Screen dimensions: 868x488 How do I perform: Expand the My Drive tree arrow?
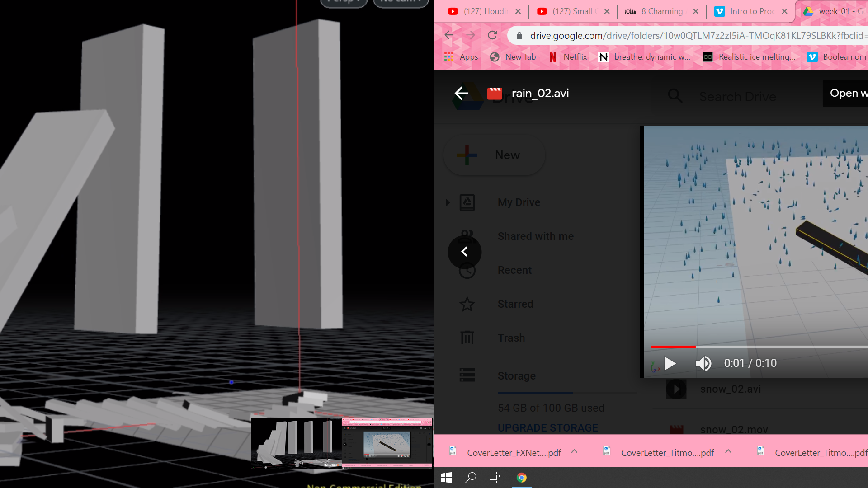click(x=448, y=202)
